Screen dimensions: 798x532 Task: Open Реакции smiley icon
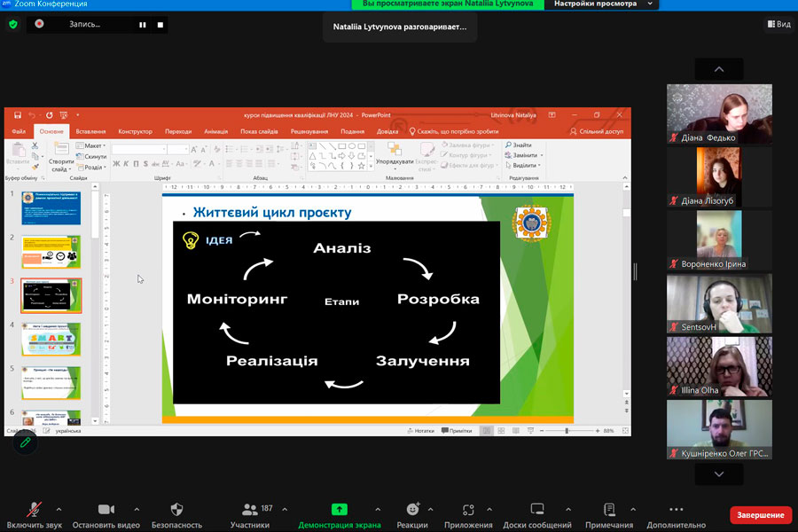(412, 510)
